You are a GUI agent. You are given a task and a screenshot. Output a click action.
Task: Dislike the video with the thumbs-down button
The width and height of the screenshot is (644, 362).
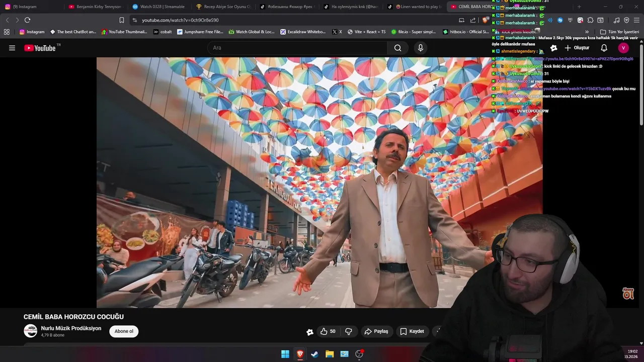[x=349, y=331]
